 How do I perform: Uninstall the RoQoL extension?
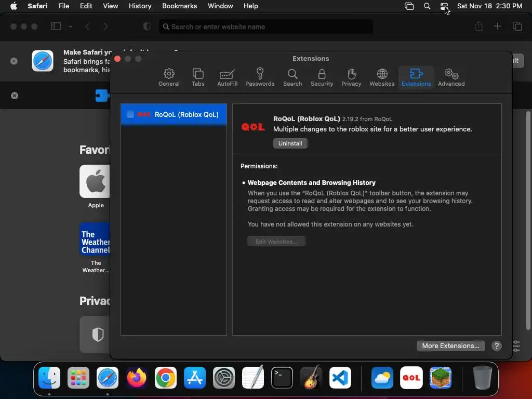[290, 143]
